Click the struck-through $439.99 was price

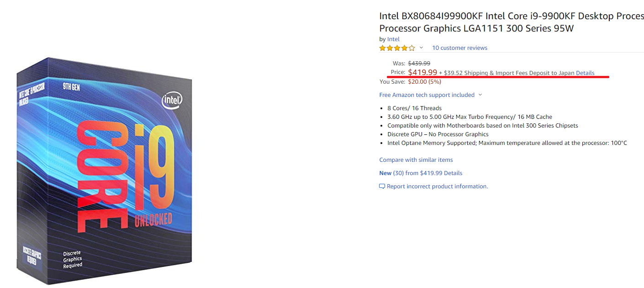coord(419,64)
